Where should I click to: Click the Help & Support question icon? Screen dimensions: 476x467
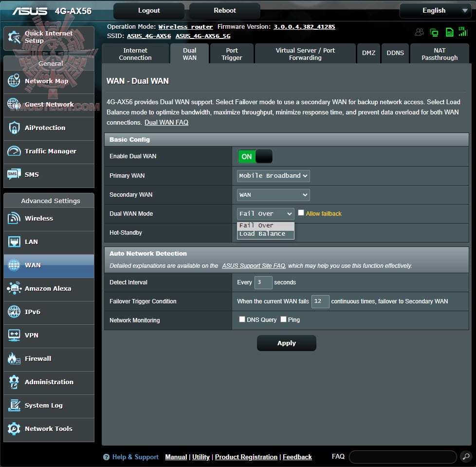[x=106, y=457]
